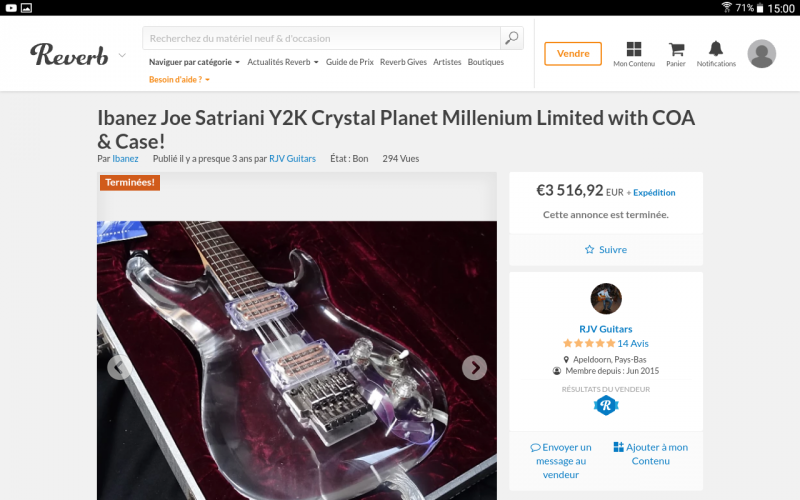Open the dropdown arrow beside Reverb logo
Screen dimensions: 800x500
pos(122,55)
